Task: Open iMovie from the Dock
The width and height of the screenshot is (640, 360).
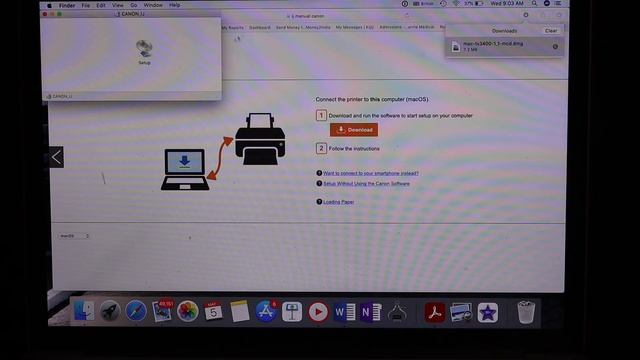Action: (488, 313)
